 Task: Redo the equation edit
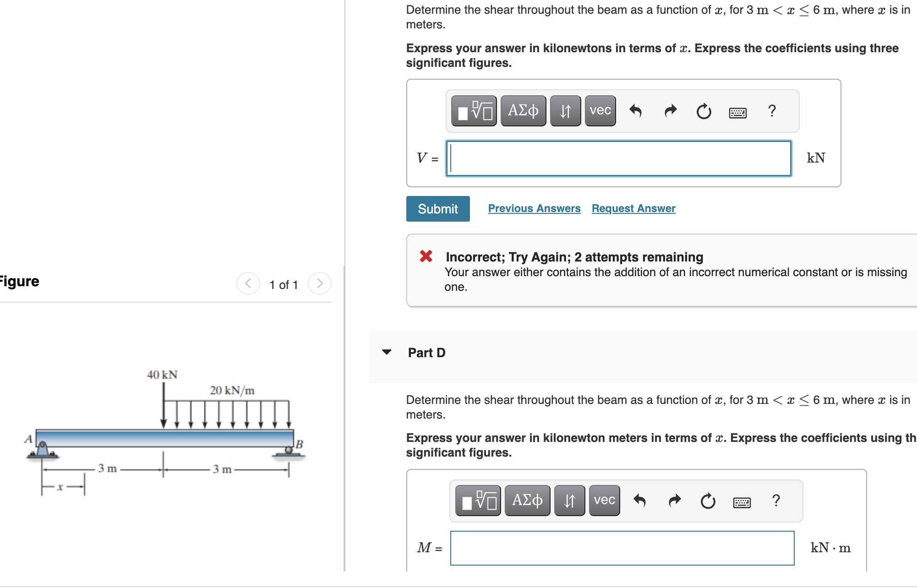(x=670, y=110)
